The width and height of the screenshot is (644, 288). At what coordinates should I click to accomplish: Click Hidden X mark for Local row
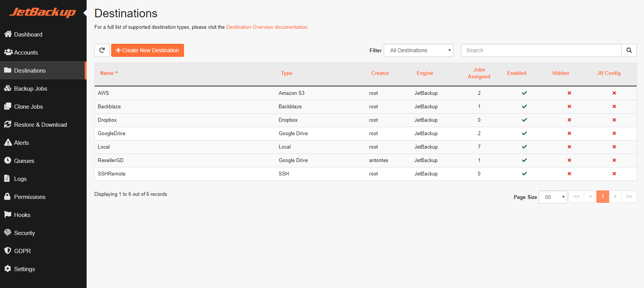569,147
